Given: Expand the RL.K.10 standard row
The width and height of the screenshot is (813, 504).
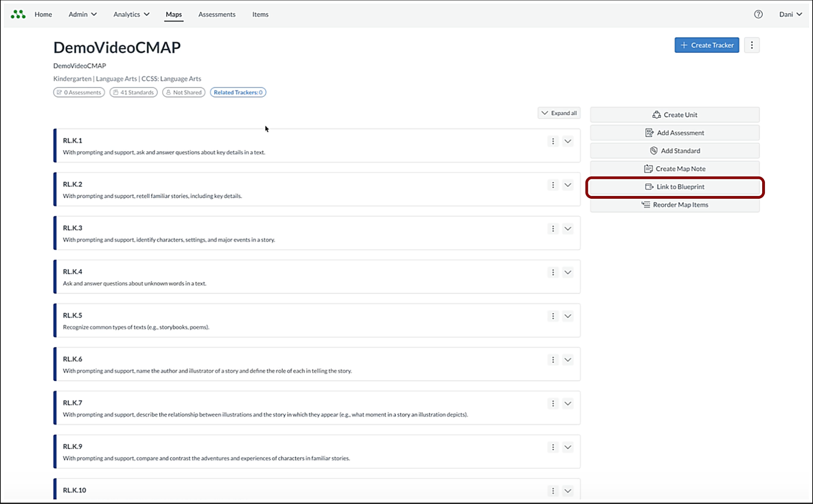Looking at the screenshot, I should [x=568, y=491].
